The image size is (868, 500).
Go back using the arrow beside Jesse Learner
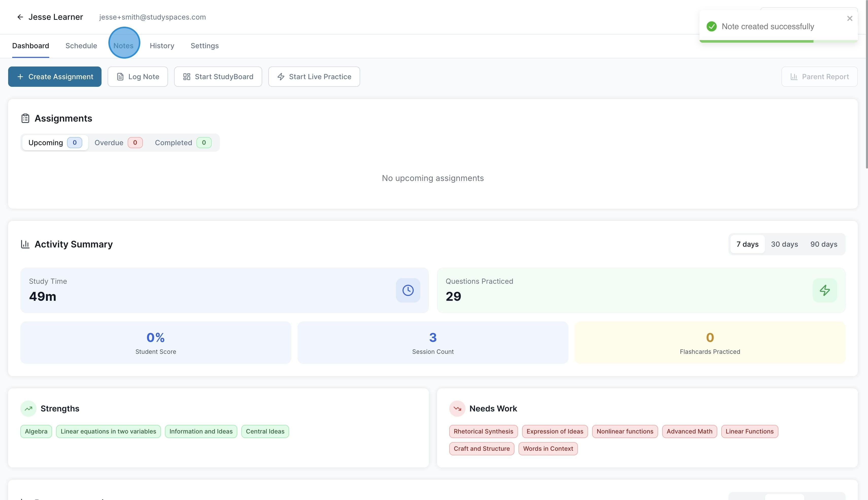[20, 17]
